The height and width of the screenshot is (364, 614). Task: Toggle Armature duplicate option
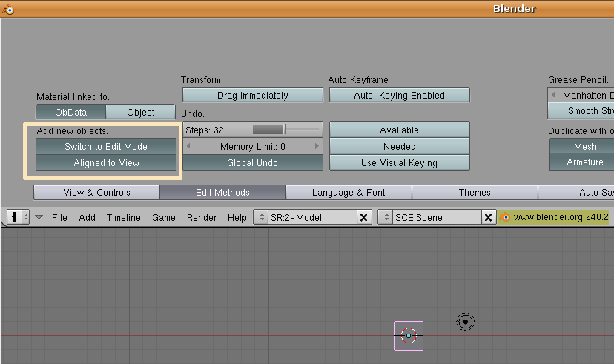(582, 162)
